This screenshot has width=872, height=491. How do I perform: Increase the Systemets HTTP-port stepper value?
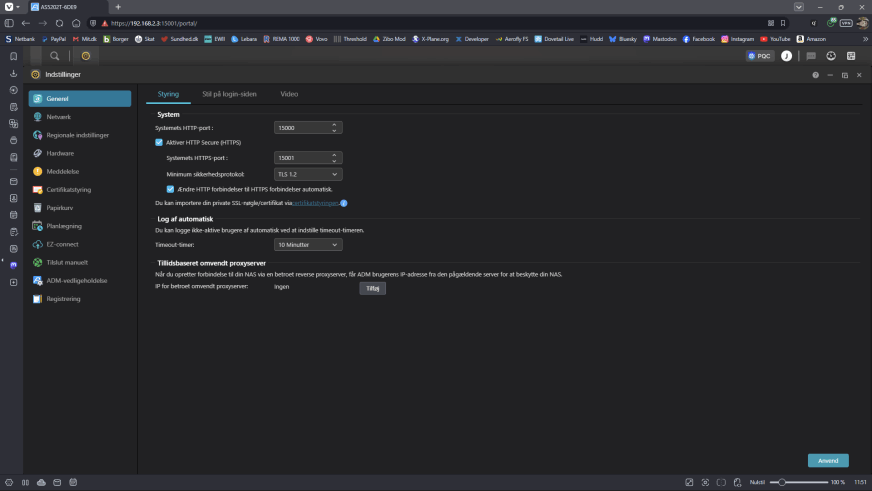pyautogui.click(x=336, y=125)
